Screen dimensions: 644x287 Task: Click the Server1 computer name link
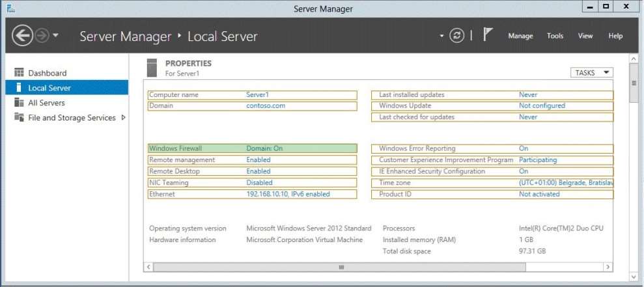[257, 95]
